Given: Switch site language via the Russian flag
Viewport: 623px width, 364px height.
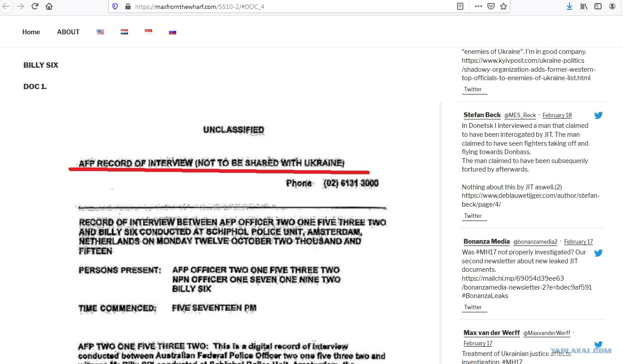Looking at the screenshot, I should [173, 32].
